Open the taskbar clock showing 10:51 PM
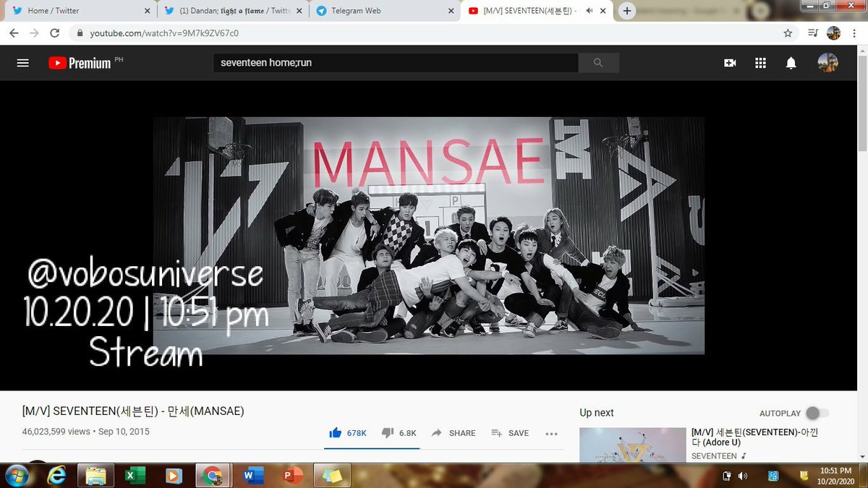 click(836, 476)
